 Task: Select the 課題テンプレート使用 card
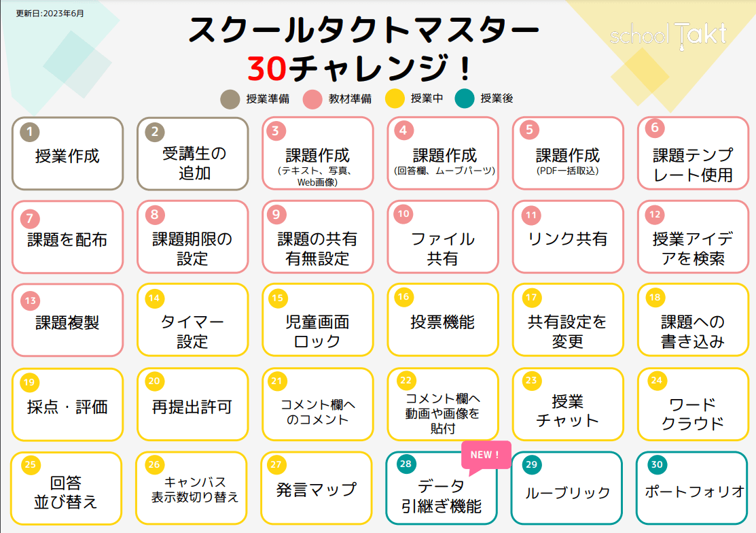(x=693, y=154)
